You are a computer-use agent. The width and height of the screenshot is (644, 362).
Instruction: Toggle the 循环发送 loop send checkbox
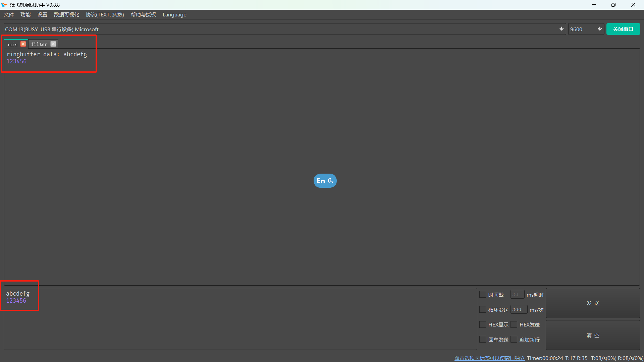coord(483,310)
